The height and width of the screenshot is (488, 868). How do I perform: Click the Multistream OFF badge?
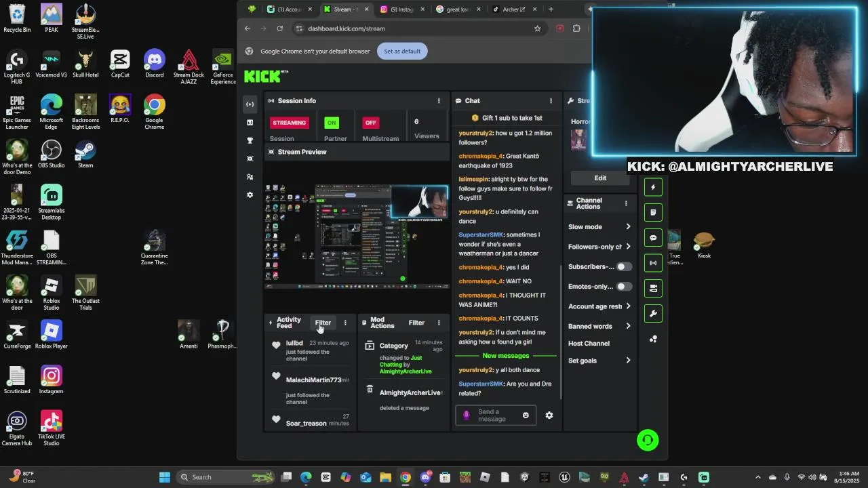point(370,123)
